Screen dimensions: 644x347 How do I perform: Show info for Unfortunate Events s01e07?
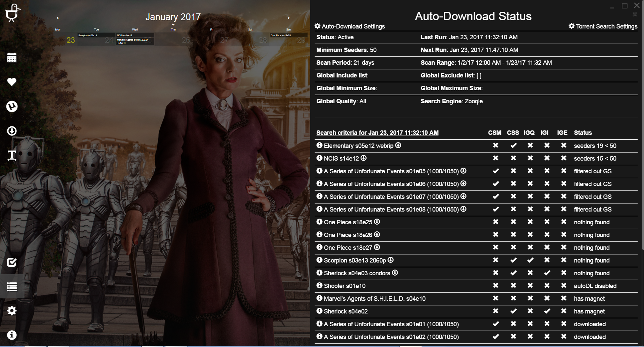coord(319,196)
